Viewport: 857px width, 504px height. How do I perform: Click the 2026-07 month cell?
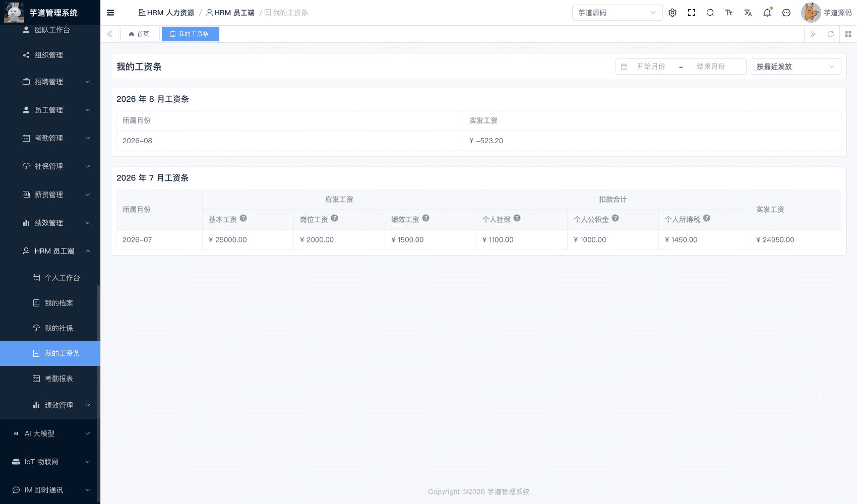click(x=159, y=240)
